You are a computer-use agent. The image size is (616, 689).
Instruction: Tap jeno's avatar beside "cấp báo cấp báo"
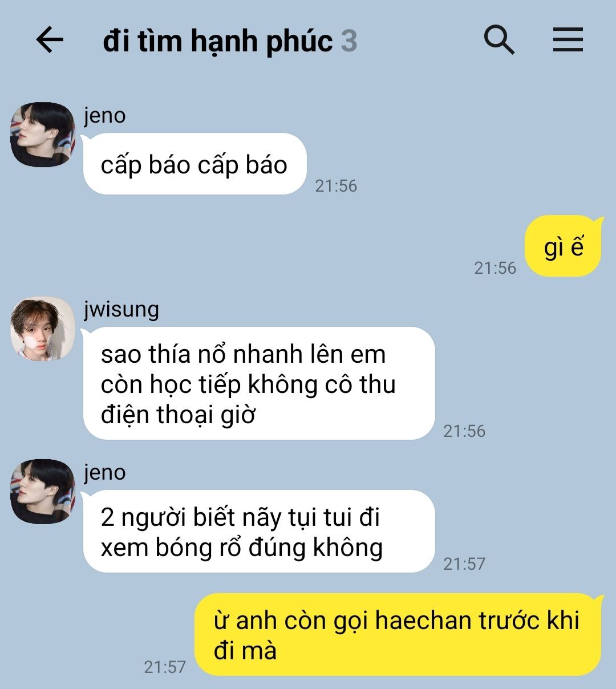click(x=43, y=135)
